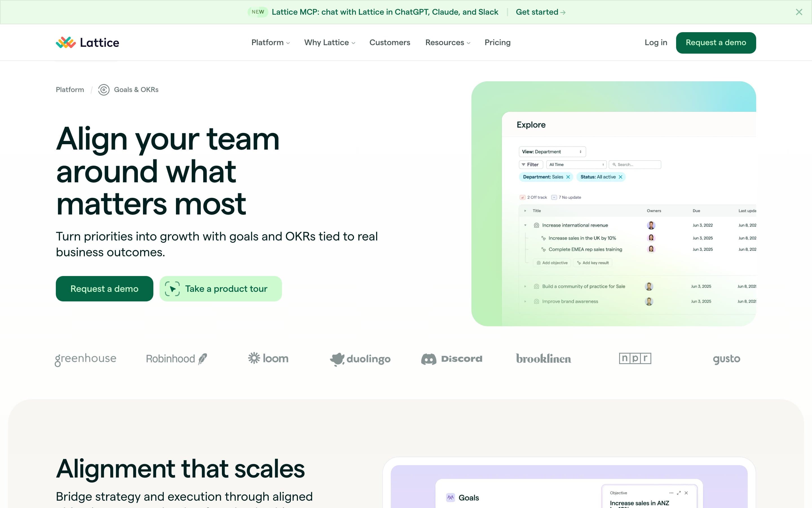Click the Owners column header
Image resolution: width=812 pixels, height=508 pixels.
[x=654, y=211]
